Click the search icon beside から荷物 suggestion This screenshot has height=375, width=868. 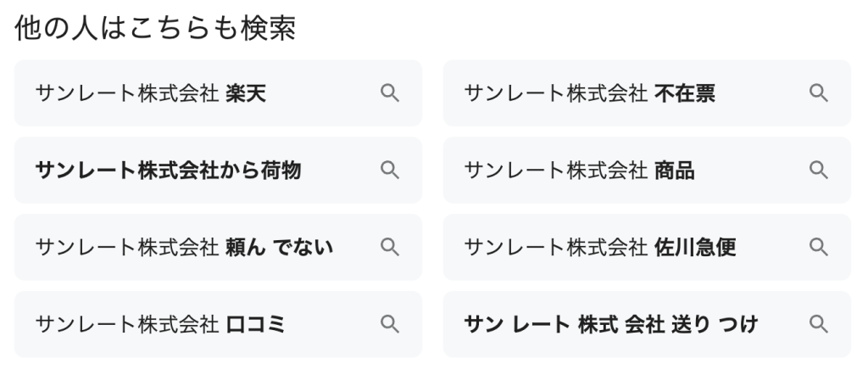[x=389, y=171]
